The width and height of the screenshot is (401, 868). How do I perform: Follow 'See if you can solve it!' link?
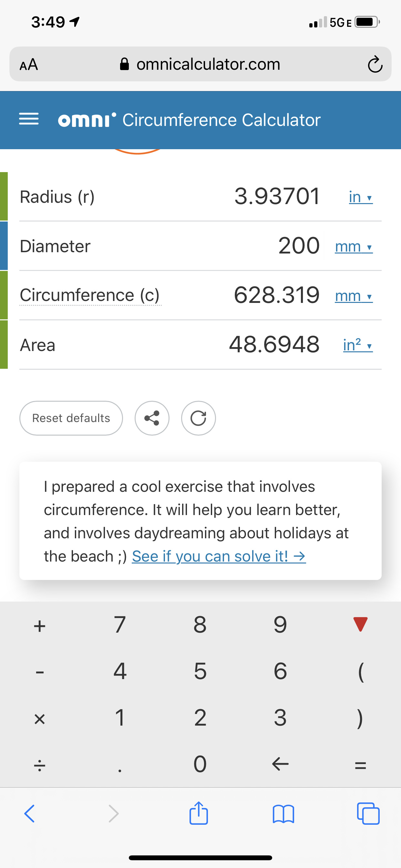click(x=219, y=556)
